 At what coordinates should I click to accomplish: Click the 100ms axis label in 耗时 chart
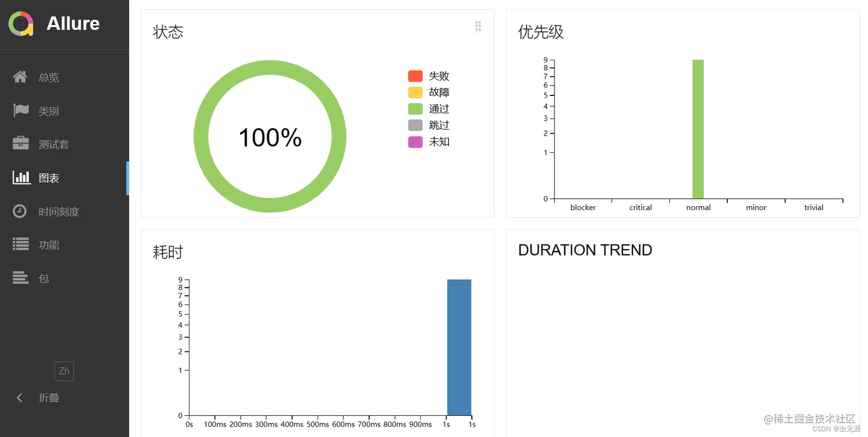coord(215,424)
